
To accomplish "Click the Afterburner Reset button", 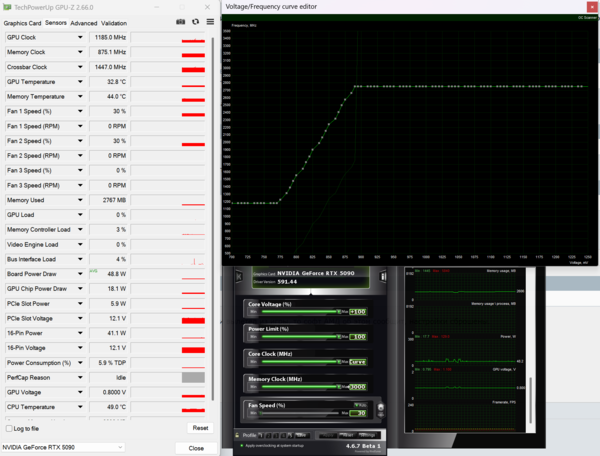I will pyautogui.click(x=347, y=435).
